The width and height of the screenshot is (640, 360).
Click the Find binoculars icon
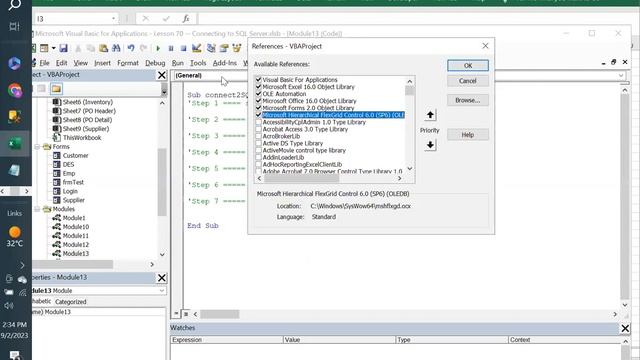click(116, 48)
